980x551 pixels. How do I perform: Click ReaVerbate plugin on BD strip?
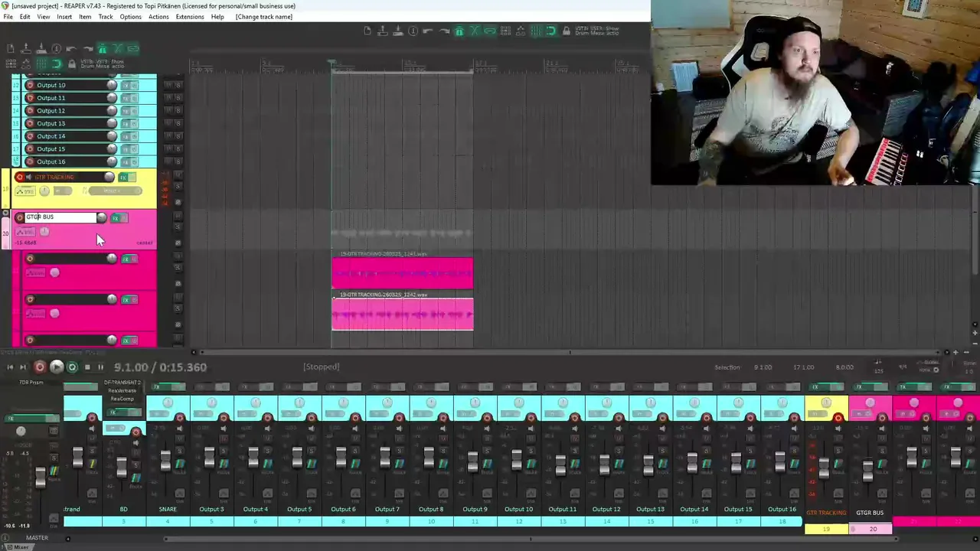[x=122, y=390]
